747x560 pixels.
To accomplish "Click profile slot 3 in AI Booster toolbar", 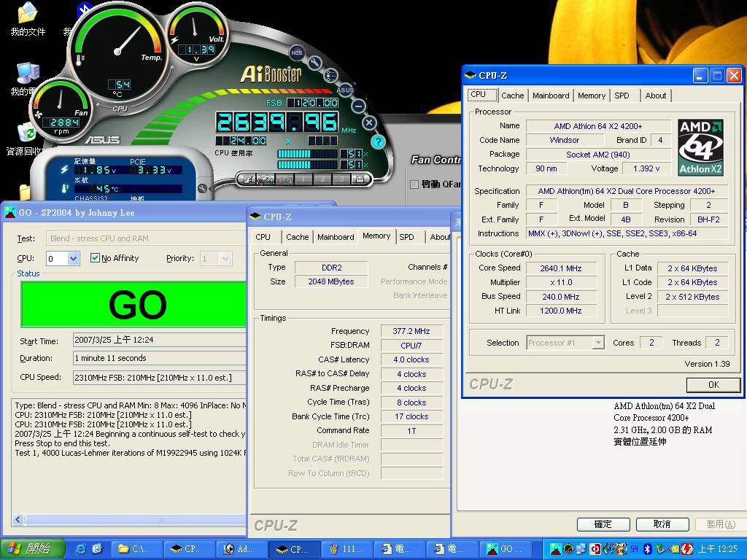I will click(x=341, y=179).
